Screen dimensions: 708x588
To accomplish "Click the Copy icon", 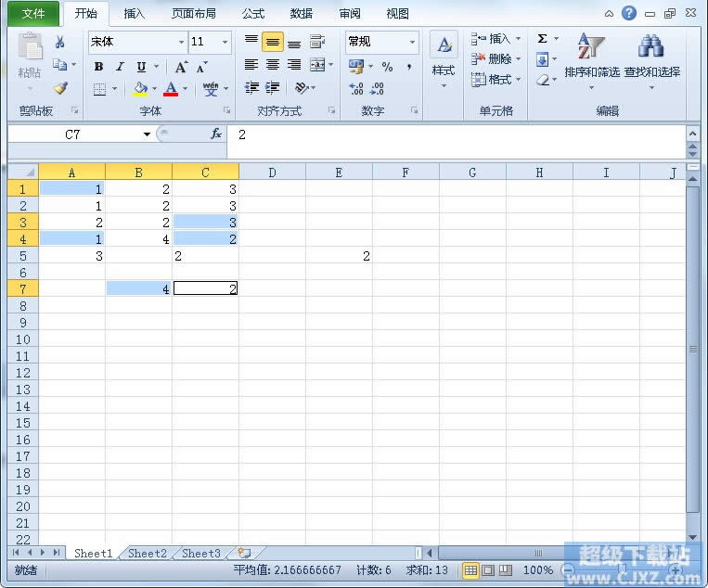I will click(59, 65).
